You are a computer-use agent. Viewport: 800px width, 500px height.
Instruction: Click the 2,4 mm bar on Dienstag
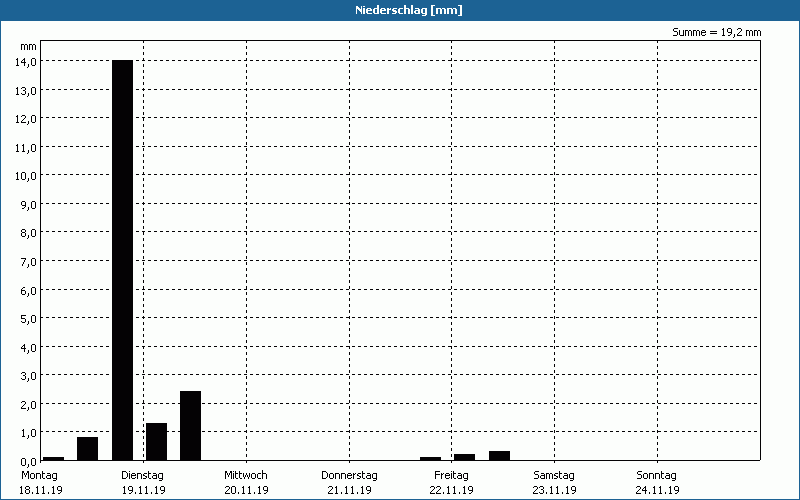click(x=190, y=426)
